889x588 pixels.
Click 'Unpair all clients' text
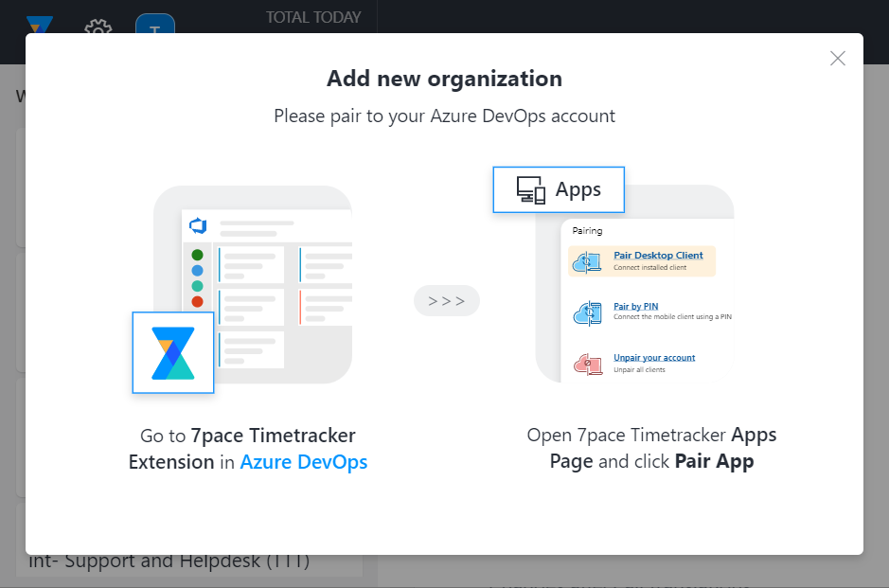[x=639, y=369]
